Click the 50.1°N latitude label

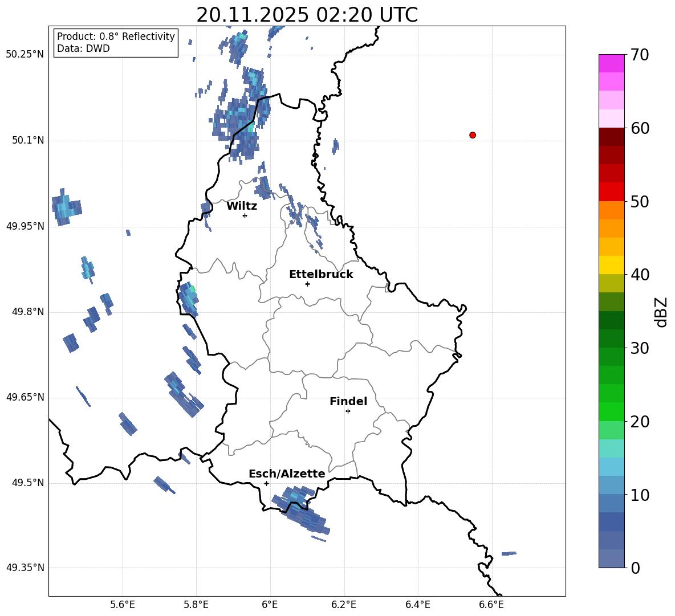pos(28,140)
